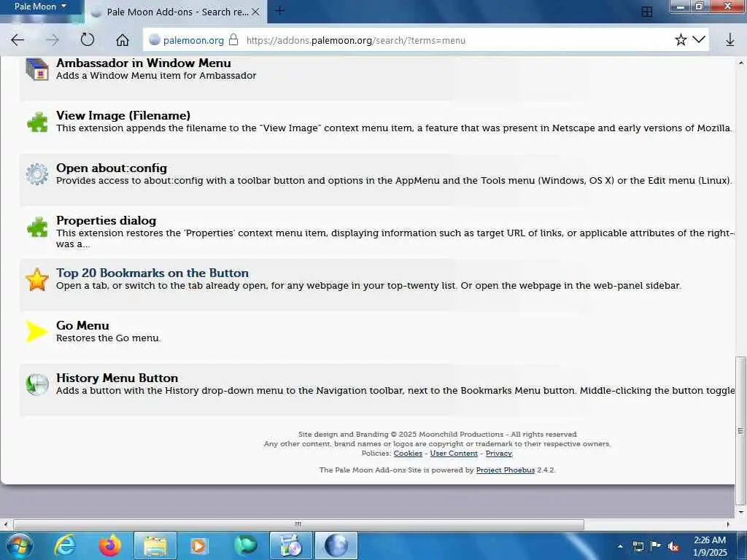747x560 pixels.
Task: Open the disc installer taskbar icon
Action: [291, 545]
